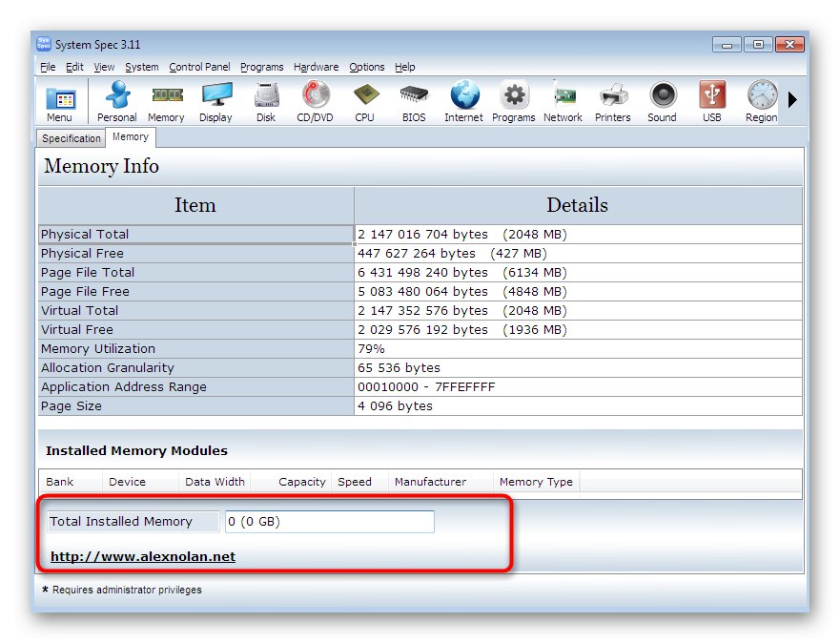Open the Personal info icon
Image resolution: width=840 pixels, height=643 pixels.
[116, 102]
